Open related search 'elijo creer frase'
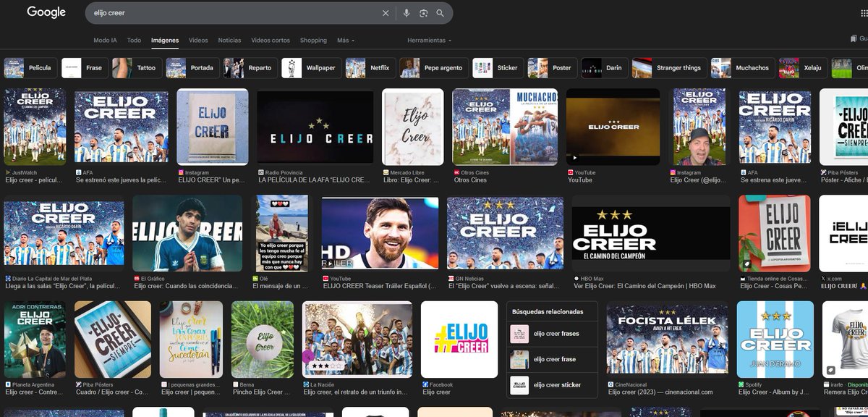Viewport: 868px width, 417px height. [553, 359]
